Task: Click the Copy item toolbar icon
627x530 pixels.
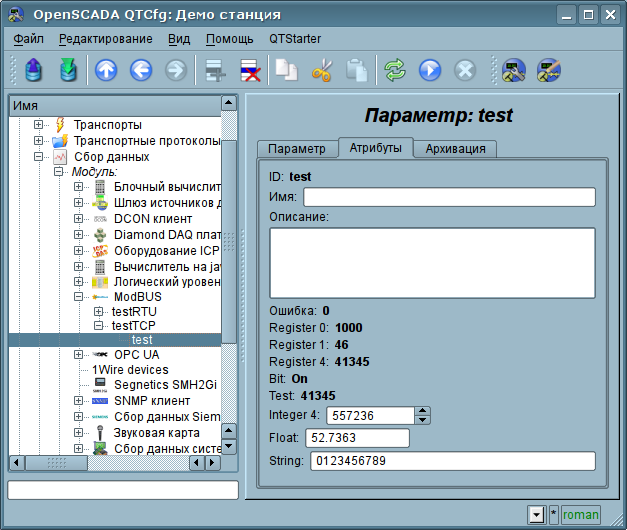Action: (286, 70)
